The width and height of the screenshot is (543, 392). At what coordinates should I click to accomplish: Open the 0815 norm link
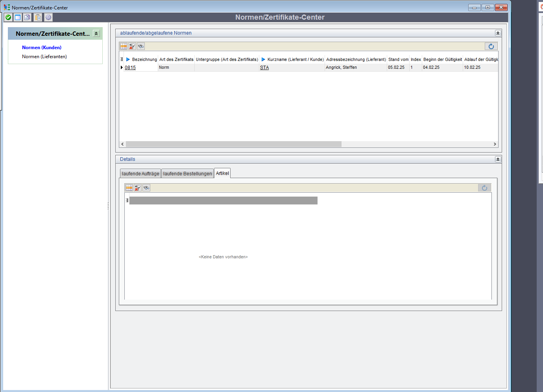pyautogui.click(x=130, y=68)
